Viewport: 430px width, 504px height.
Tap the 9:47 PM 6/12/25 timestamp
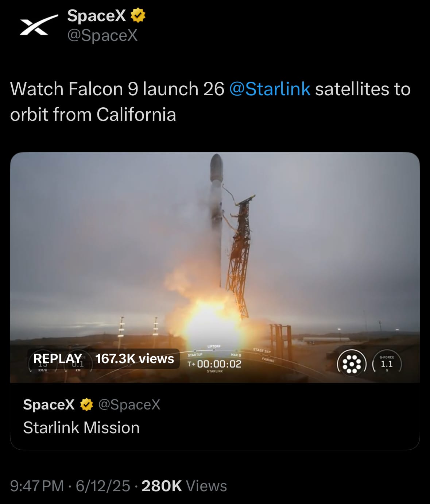pyautogui.click(x=70, y=486)
